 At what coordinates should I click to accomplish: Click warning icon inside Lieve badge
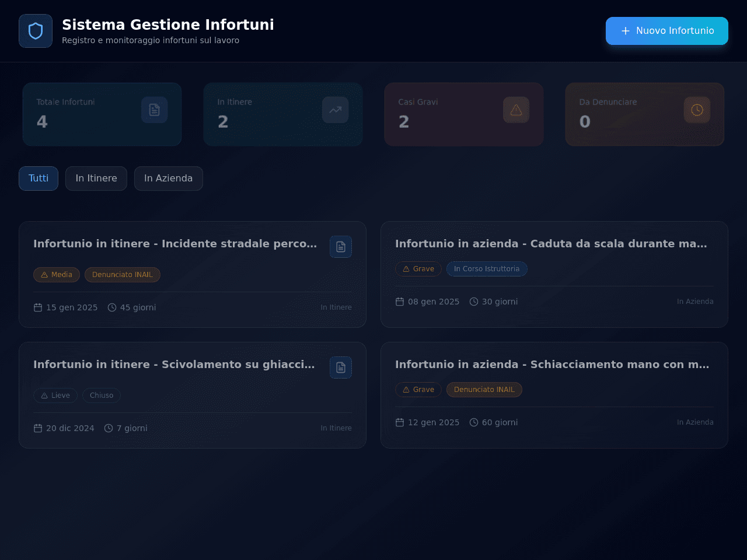(44, 395)
